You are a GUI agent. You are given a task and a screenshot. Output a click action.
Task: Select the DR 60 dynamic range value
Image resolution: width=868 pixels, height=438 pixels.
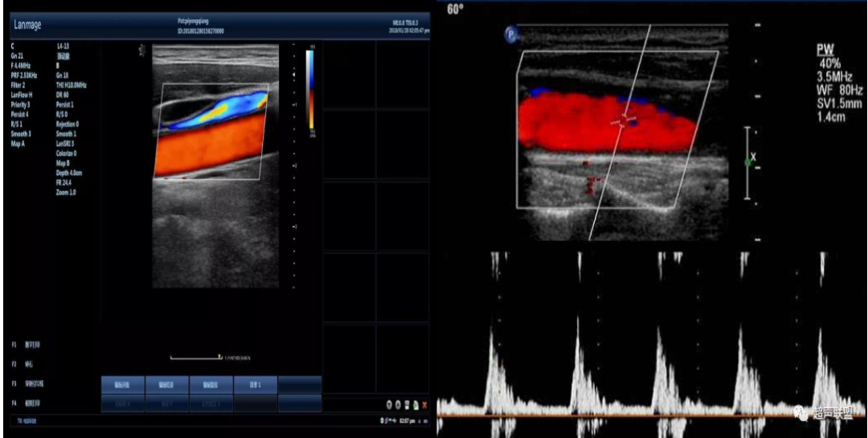[x=62, y=95]
